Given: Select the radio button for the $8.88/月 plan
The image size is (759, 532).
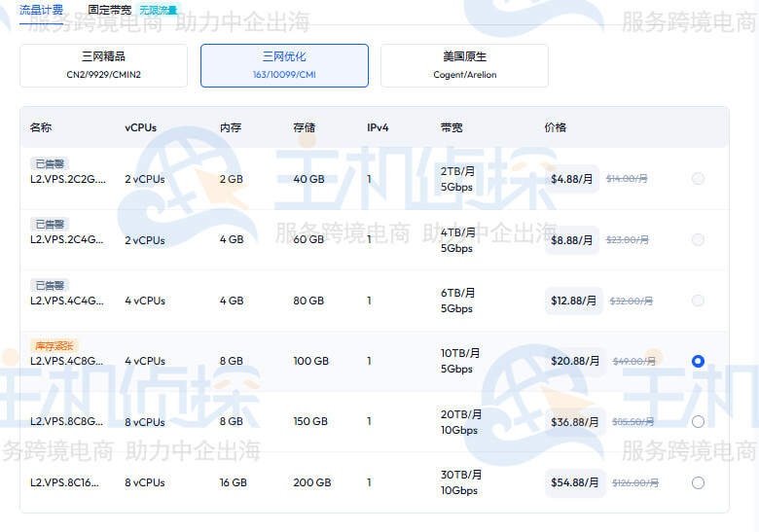Looking at the screenshot, I should point(698,240).
